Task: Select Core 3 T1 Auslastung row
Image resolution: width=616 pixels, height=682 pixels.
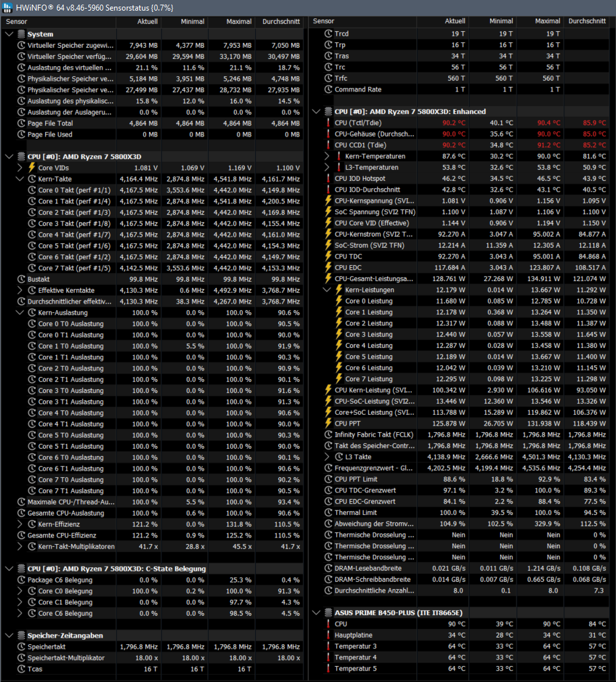Action: (153, 402)
